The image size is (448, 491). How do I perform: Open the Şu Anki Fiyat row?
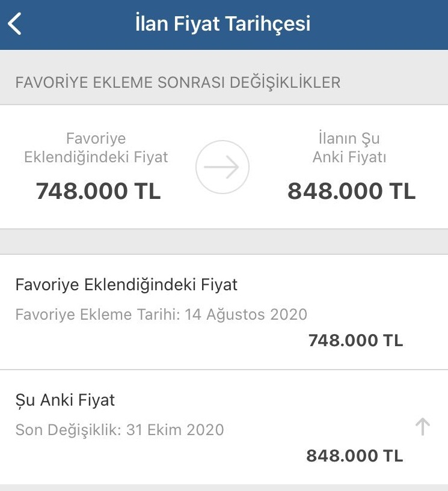(x=224, y=427)
